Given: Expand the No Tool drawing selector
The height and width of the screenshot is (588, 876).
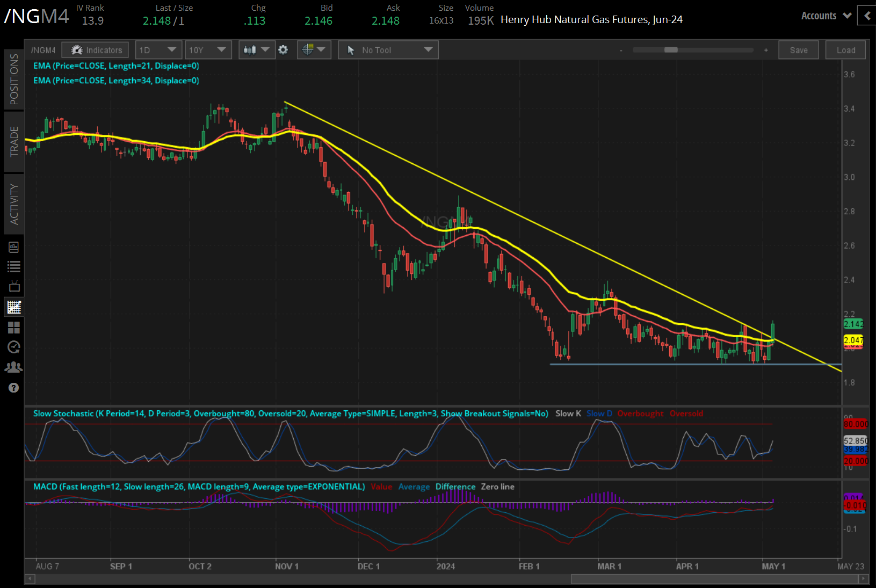Looking at the screenshot, I should (x=388, y=50).
